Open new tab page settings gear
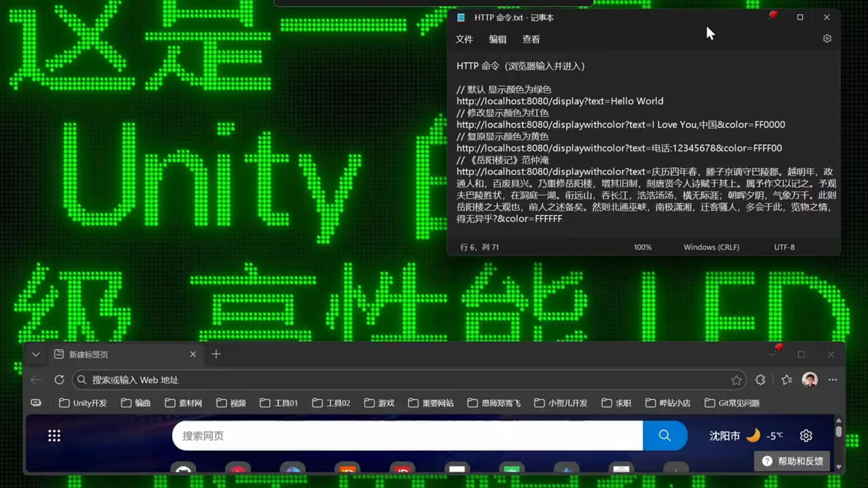Screen dimensions: 868x488 tap(806, 436)
